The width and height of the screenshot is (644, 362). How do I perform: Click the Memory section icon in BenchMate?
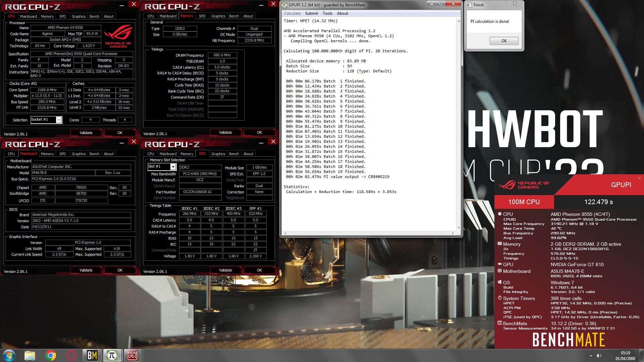click(x=500, y=244)
